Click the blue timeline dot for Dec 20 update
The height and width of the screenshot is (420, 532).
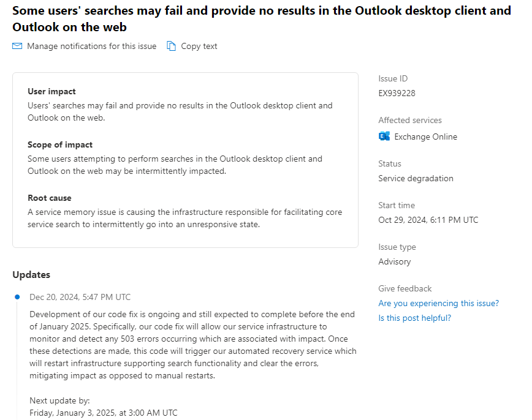(x=17, y=297)
